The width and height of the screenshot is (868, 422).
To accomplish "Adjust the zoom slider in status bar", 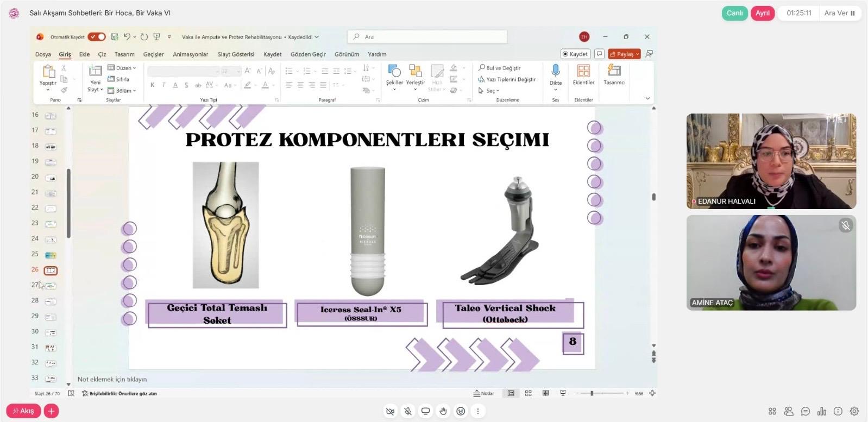I will point(592,393).
